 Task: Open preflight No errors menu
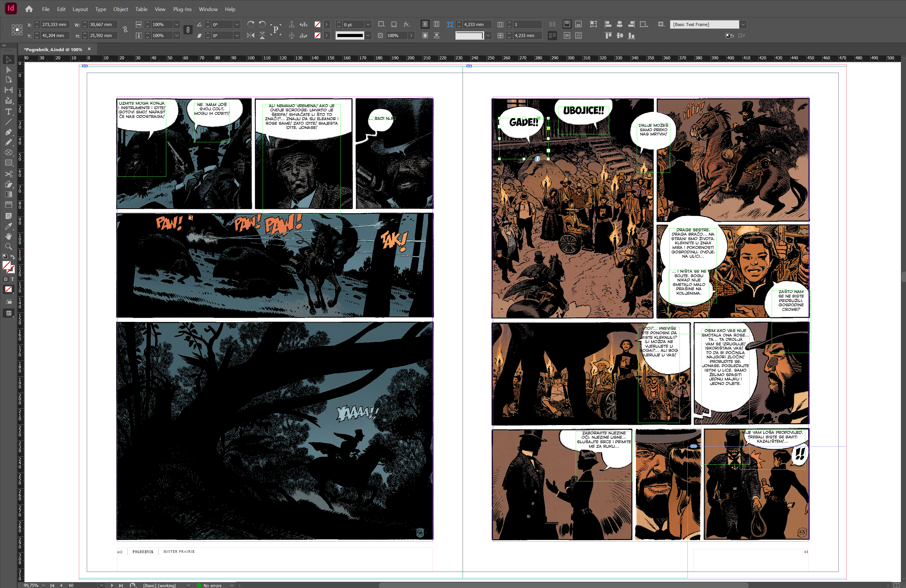pyautogui.click(x=232, y=585)
